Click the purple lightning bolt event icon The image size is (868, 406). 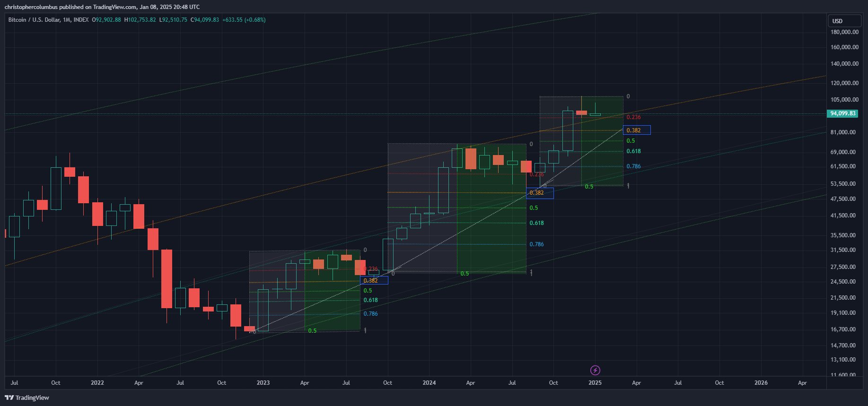click(x=595, y=370)
